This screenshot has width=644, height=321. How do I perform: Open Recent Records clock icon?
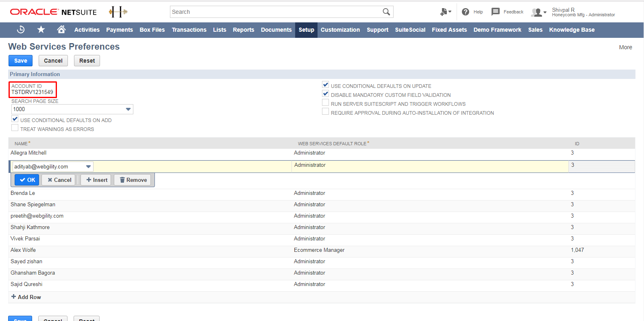[21, 29]
